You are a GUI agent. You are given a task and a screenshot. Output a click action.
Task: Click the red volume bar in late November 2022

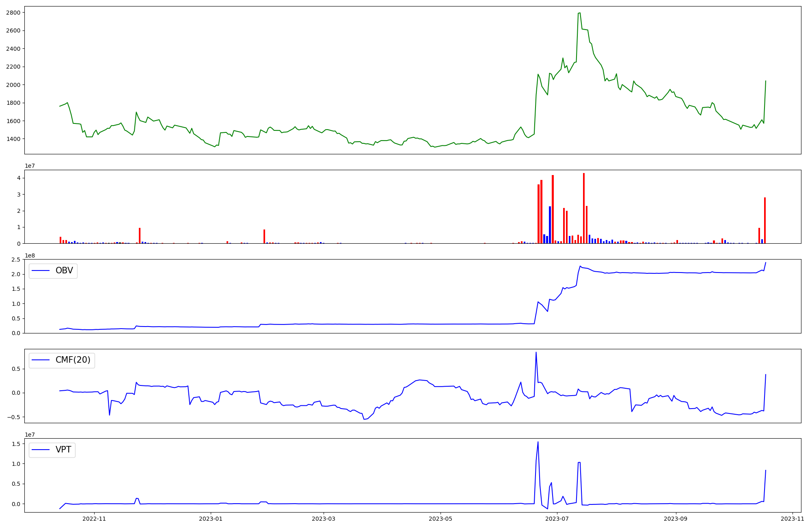tap(140, 236)
